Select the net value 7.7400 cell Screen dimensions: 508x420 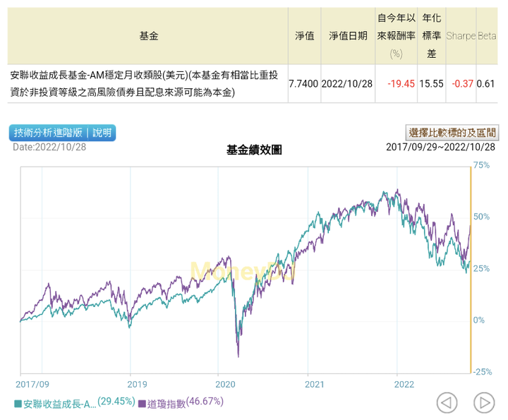tap(303, 83)
